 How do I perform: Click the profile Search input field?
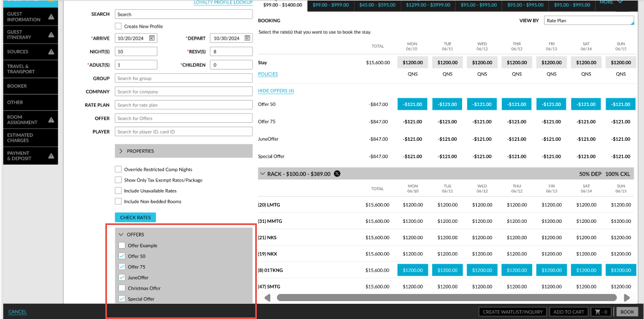[x=184, y=14]
